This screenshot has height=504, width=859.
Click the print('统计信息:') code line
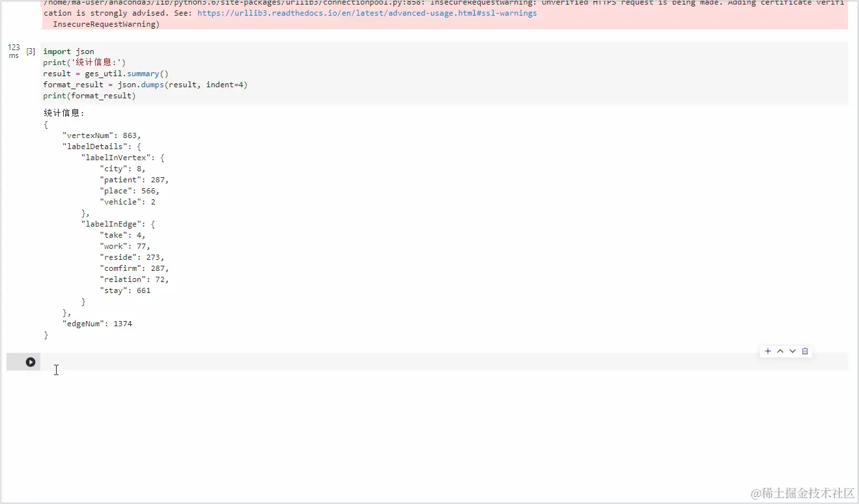85,63
